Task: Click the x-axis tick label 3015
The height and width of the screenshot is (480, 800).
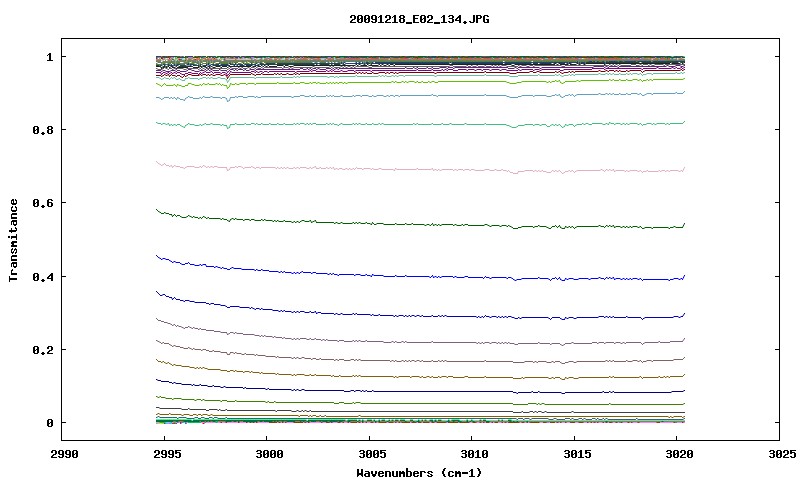Action: (x=577, y=454)
